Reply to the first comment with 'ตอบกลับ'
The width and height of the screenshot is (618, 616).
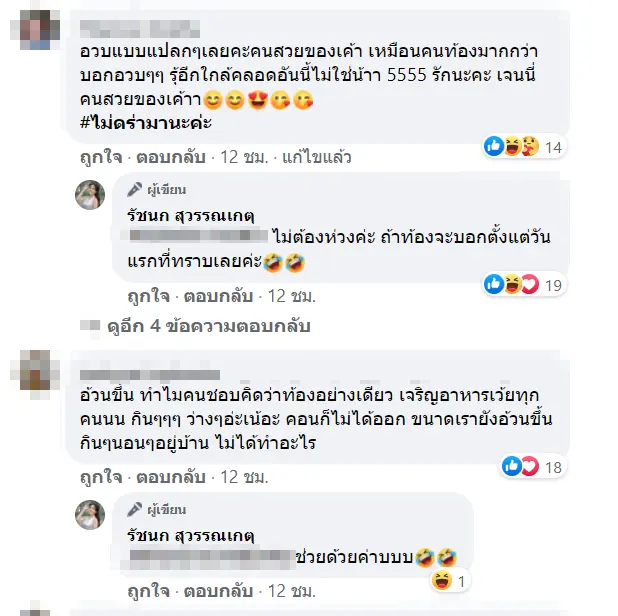click(171, 157)
